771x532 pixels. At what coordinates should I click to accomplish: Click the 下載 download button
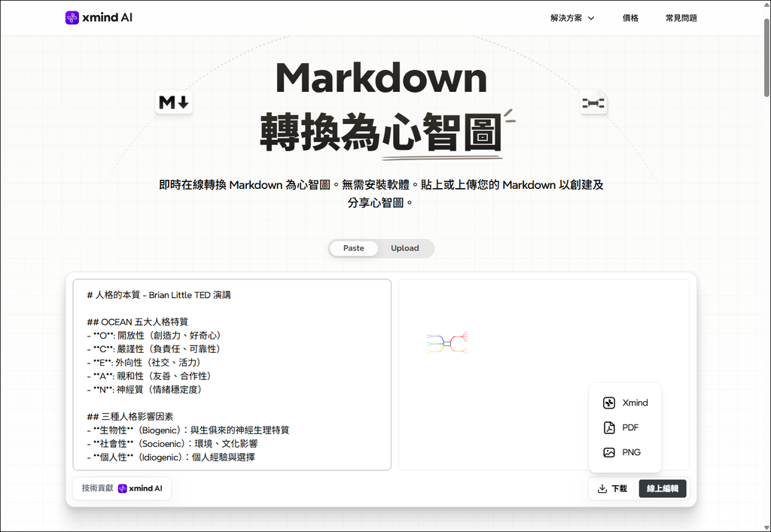(613, 488)
